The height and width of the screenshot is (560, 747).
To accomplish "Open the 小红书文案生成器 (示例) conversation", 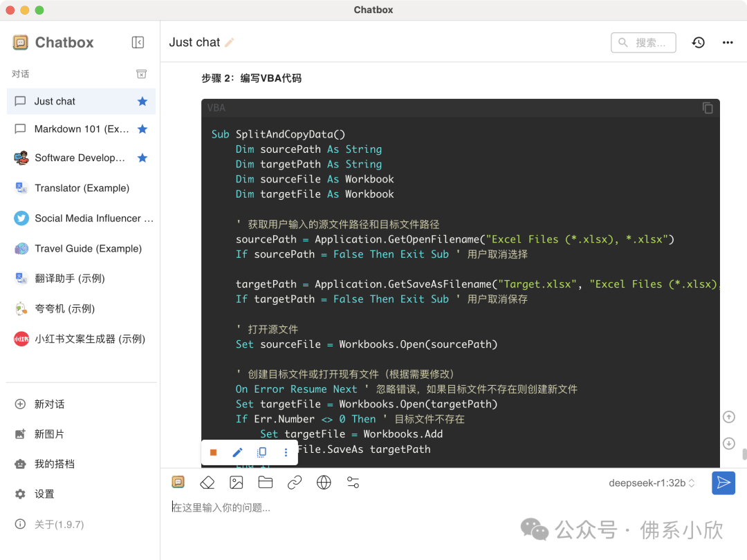I will pos(81,339).
